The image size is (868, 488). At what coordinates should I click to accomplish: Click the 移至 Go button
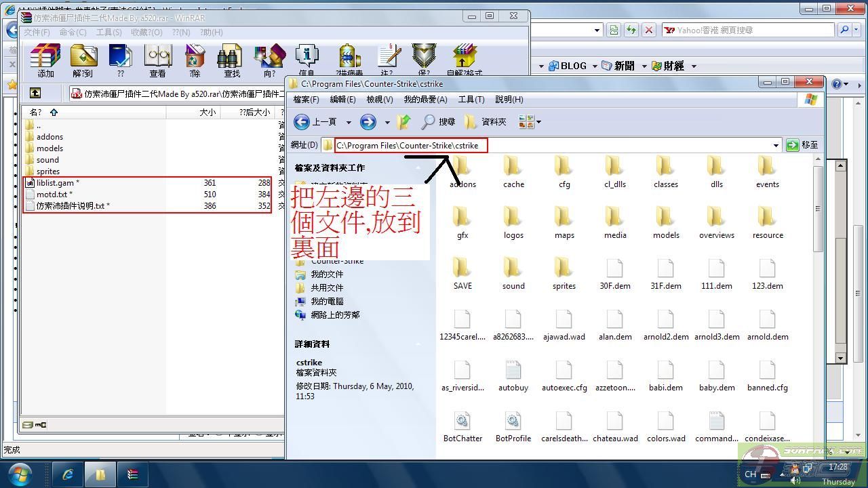[802, 145]
